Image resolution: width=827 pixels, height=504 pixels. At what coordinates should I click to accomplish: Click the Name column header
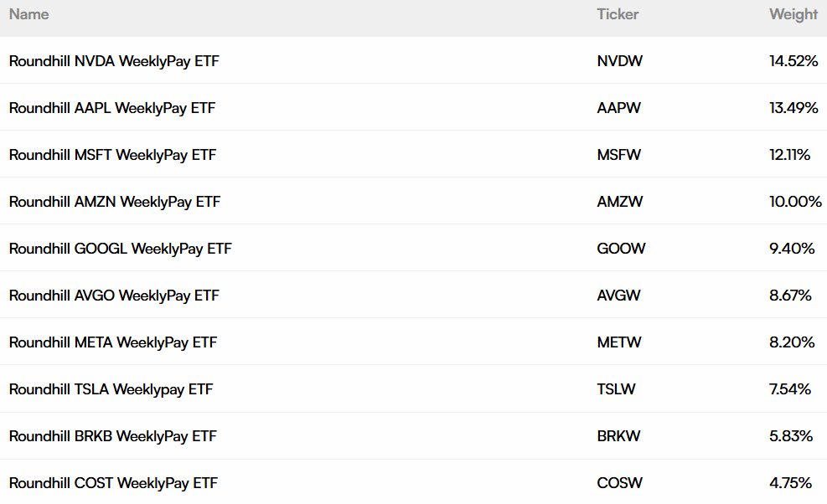(29, 14)
